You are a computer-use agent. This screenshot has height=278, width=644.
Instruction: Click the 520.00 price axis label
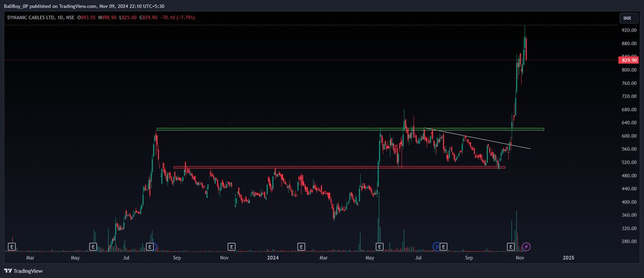click(628, 162)
